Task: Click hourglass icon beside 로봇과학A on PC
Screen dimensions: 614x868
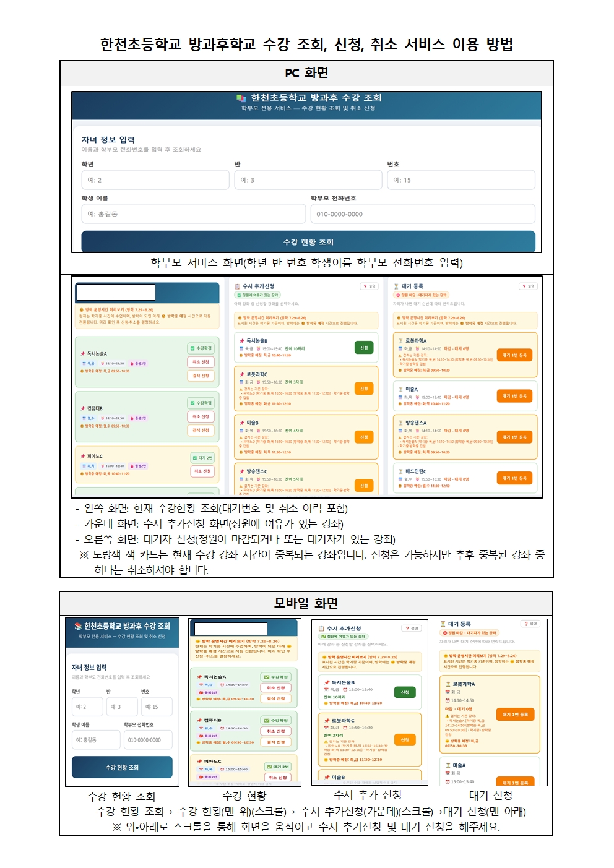Action: [x=401, y=341]
